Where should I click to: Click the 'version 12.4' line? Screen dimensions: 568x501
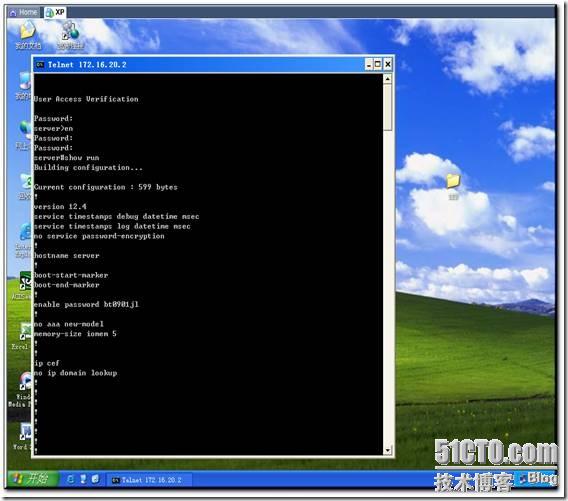pyautogui.click(x=60, y=207)
